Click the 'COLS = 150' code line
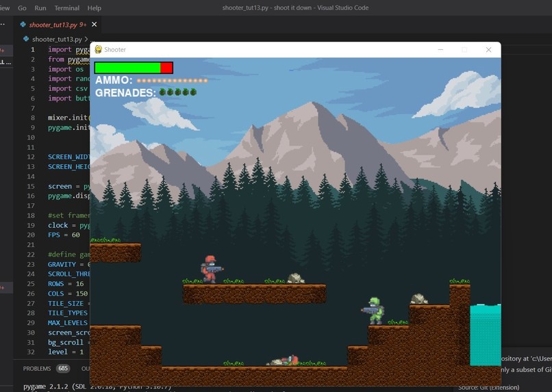Image resolution: width=552 pixels, height=392 pixels. point(68,293)
